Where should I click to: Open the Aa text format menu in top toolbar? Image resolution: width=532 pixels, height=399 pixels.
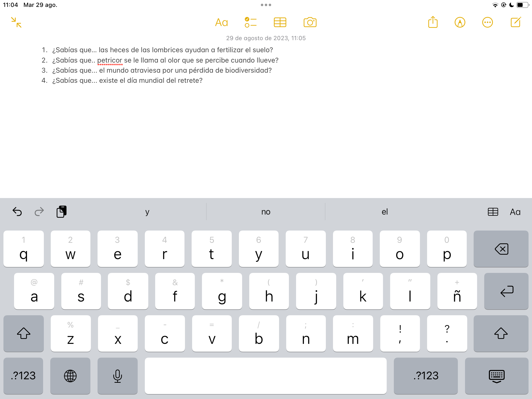tap(221, 22)
